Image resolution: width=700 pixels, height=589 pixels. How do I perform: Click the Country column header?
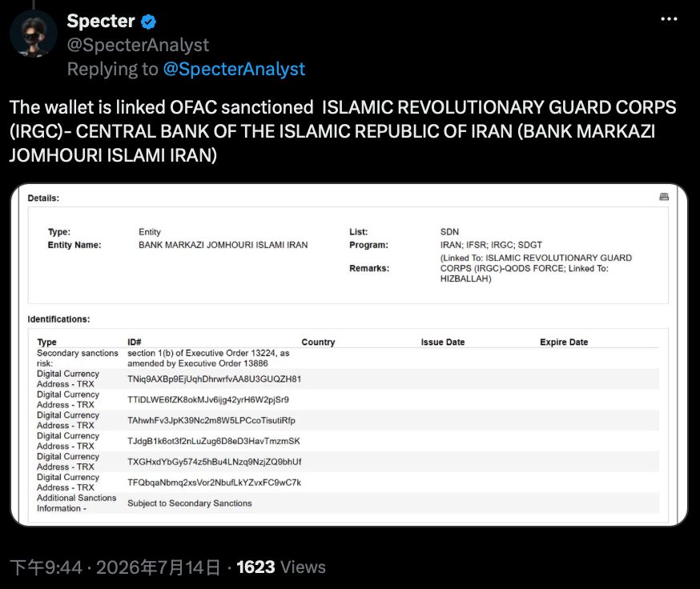(x=318, y=342)
